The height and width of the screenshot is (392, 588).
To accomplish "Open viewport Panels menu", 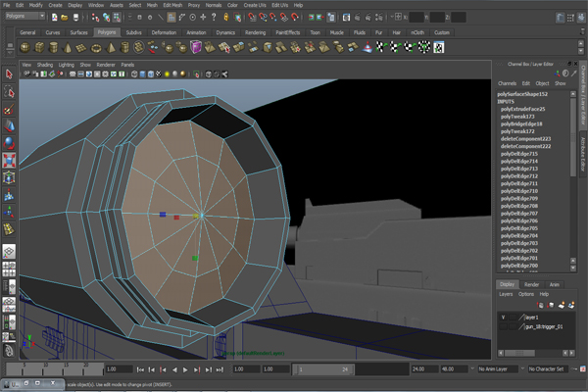I will coord(127,65).
